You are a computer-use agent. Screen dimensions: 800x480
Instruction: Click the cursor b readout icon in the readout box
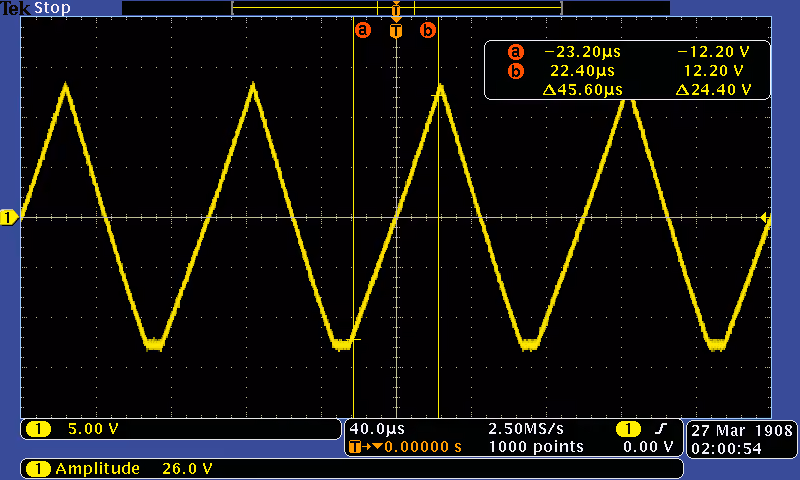click(x=516, y=71)
